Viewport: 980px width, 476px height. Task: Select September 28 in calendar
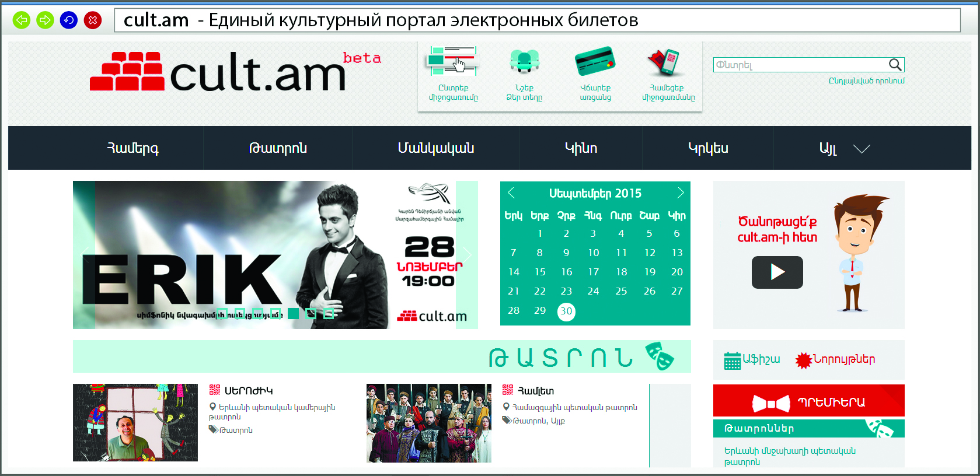pos(514,310)
